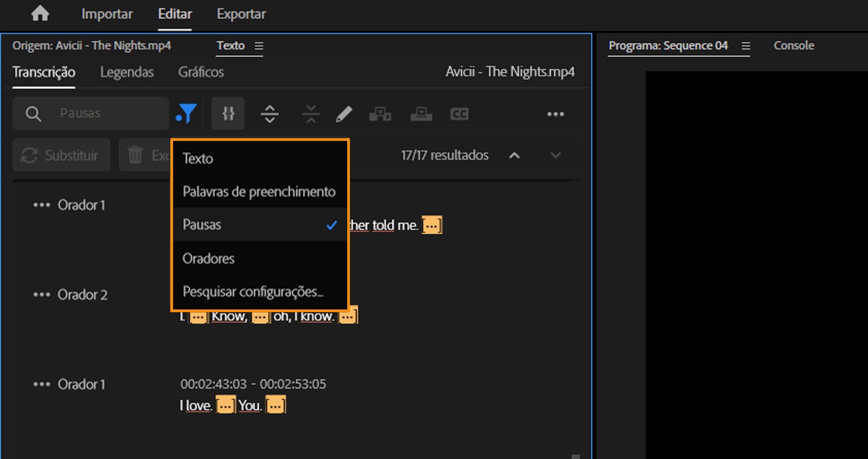The image size is (868, 459).
Task: Click the overwrite edit icon
Action: (422, 114)
